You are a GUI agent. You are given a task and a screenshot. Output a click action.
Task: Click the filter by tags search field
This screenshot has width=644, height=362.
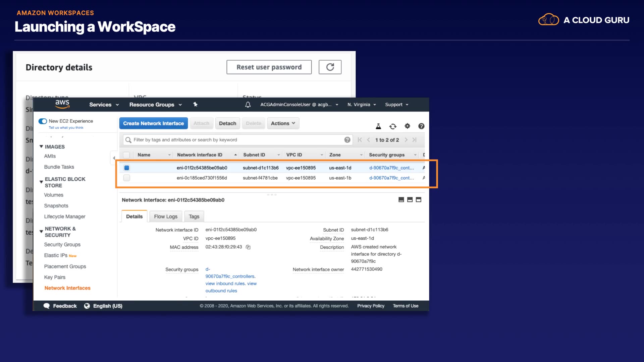pos(235,140)
